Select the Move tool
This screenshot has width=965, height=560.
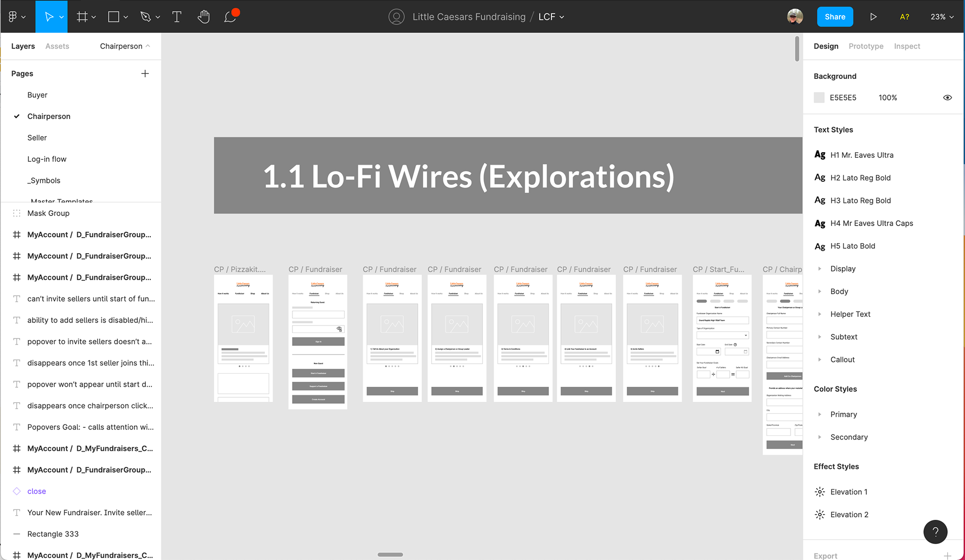49,17
